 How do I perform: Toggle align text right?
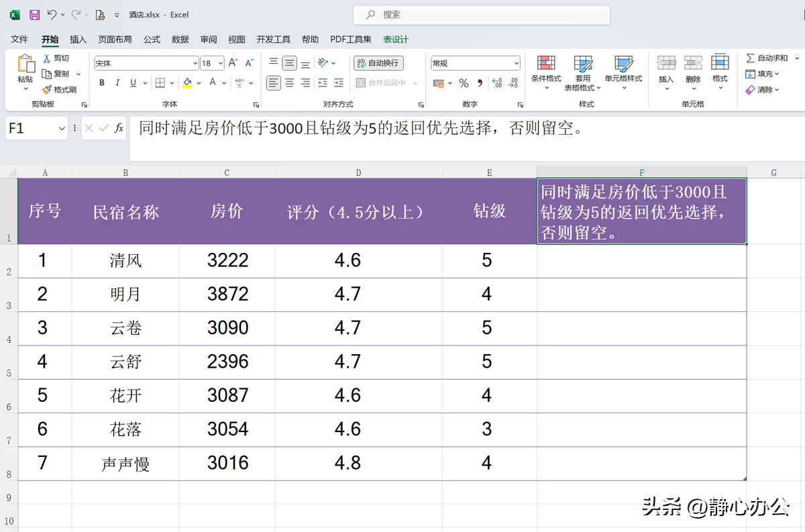click(x=305, y=83)
